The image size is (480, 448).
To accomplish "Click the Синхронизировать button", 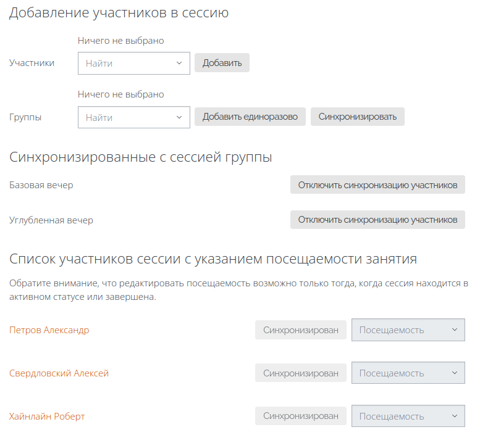I will (x=358, y=117).
